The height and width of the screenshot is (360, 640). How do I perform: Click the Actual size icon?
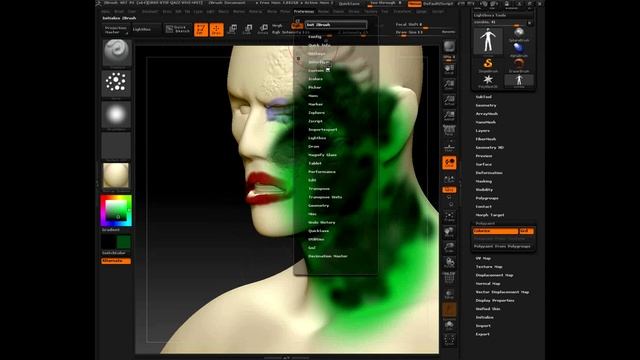449,100
